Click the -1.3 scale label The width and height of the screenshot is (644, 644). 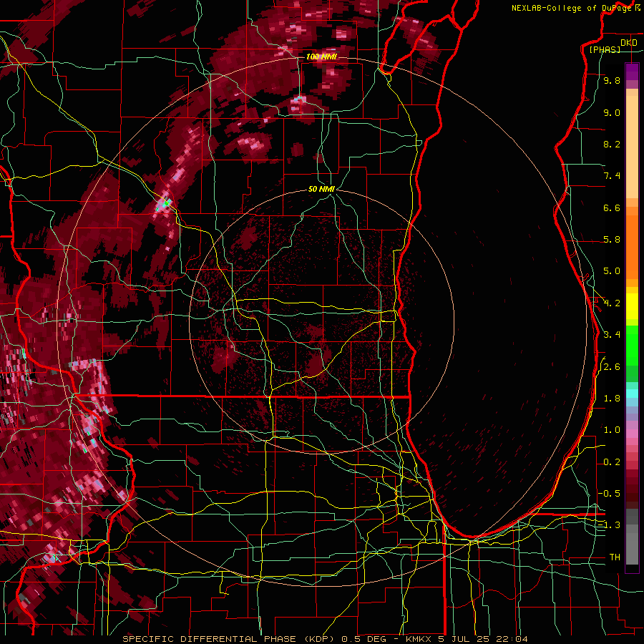609,526
